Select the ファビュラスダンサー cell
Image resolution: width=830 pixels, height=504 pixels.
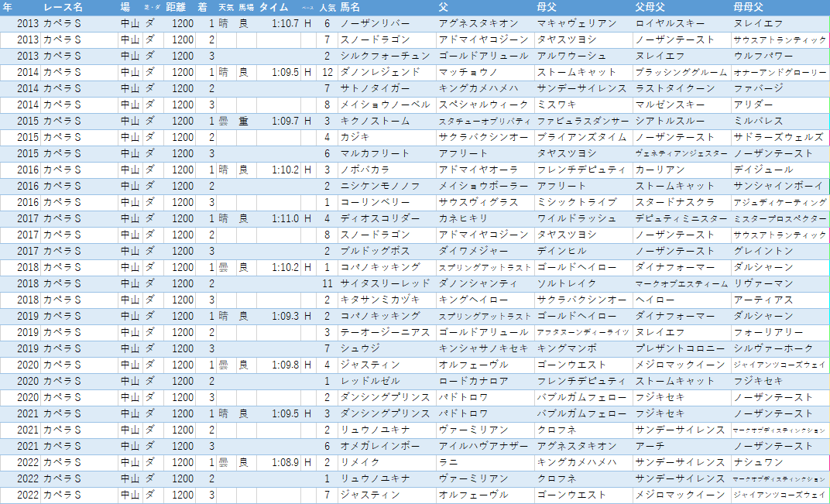(583, 122)
